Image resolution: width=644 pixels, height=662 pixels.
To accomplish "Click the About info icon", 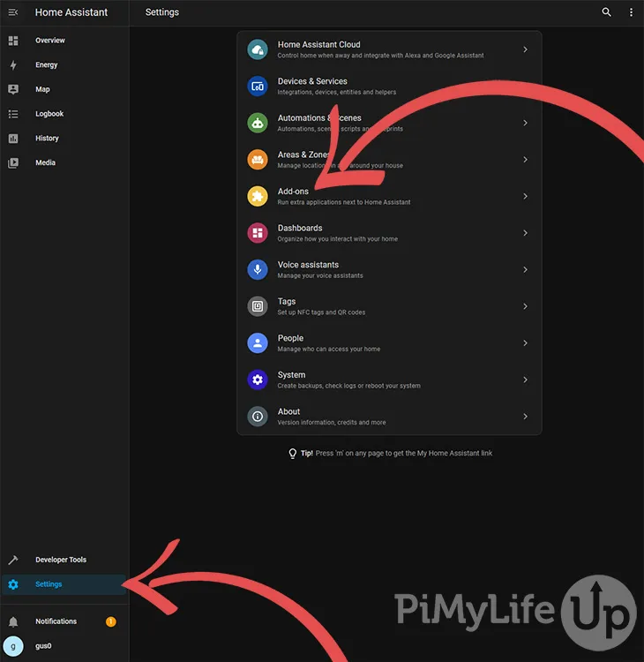I will 258,417.
